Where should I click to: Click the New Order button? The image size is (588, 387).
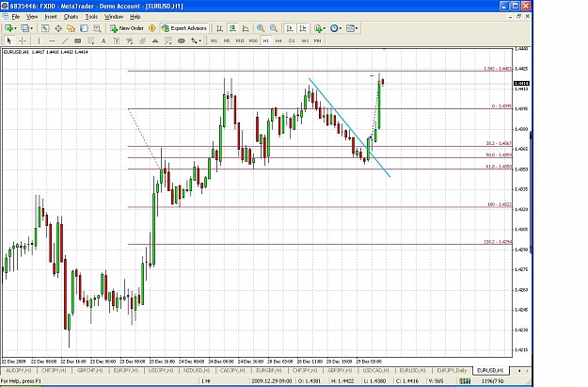(127, 28)
